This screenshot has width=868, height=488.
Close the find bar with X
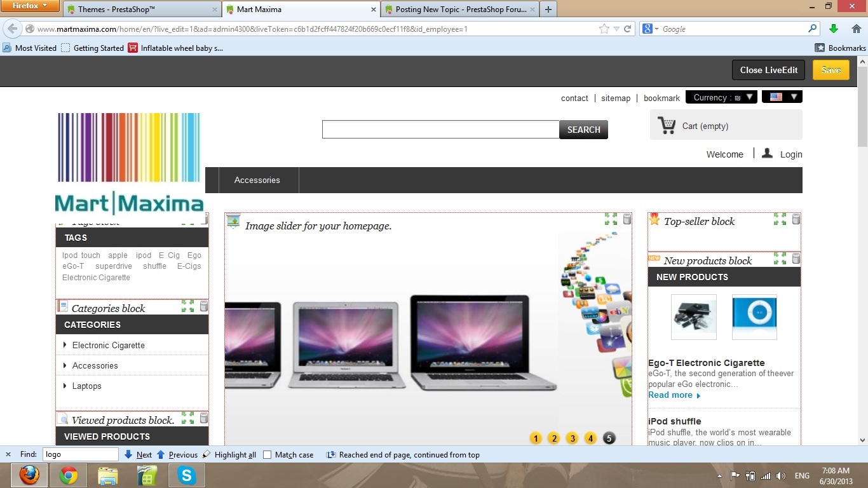tap(8, 454)
